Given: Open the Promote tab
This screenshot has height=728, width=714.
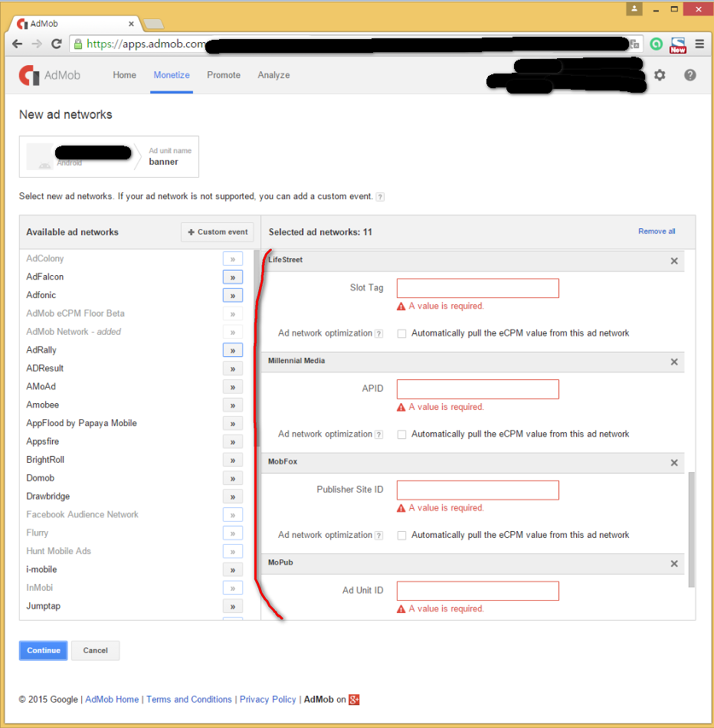Looking at the screenshot, I should [223, 75].
